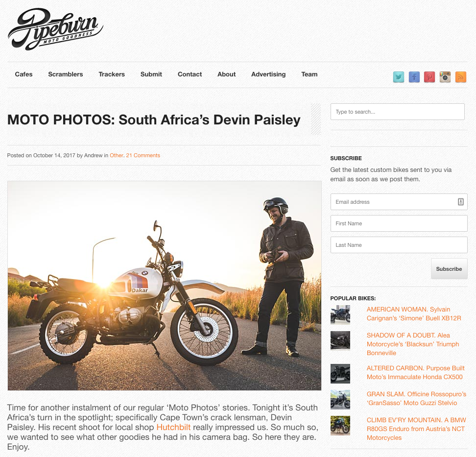Open the Cafes menu item
Viewport: 476px width, 457px height.
(24, 74)
